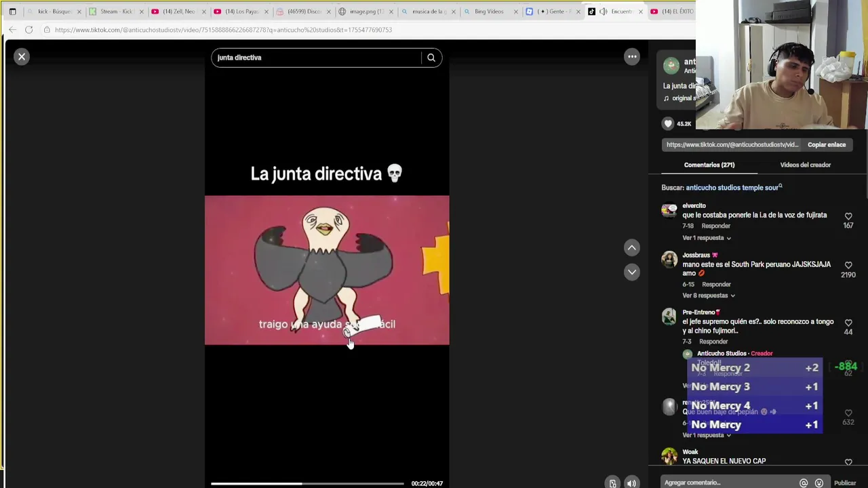868x488 pixels.
Task: Like the video with the 45.2K heart
Action: coord(668,123)
